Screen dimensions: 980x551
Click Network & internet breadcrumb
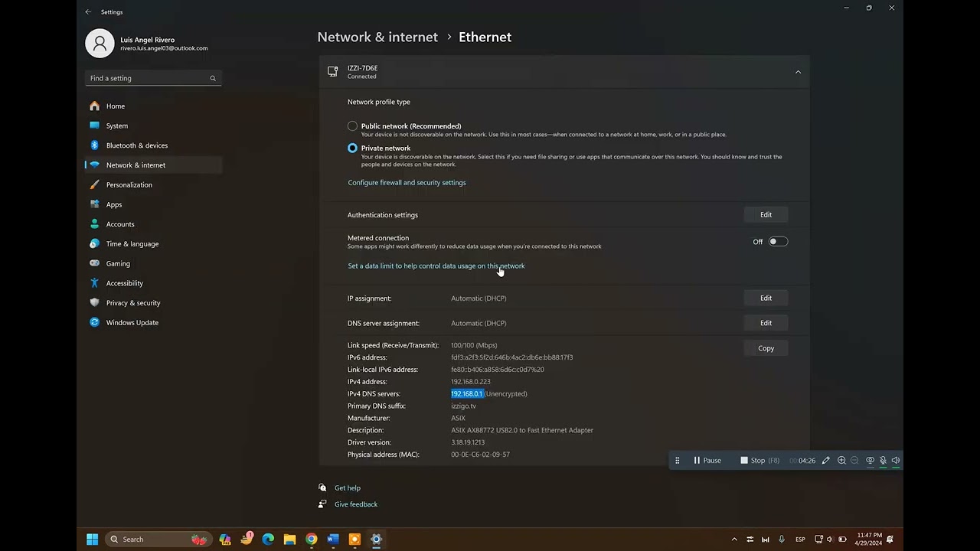377,37
